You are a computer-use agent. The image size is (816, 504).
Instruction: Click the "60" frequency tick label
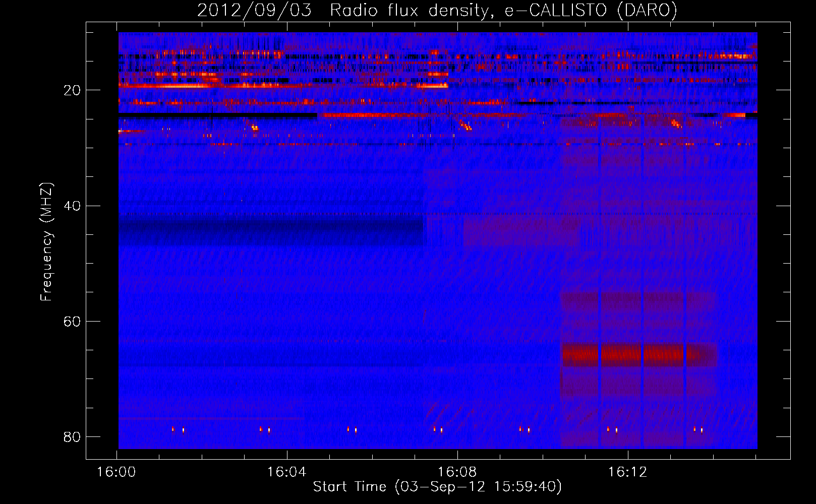pyautogui.click(x=71, y=321)
